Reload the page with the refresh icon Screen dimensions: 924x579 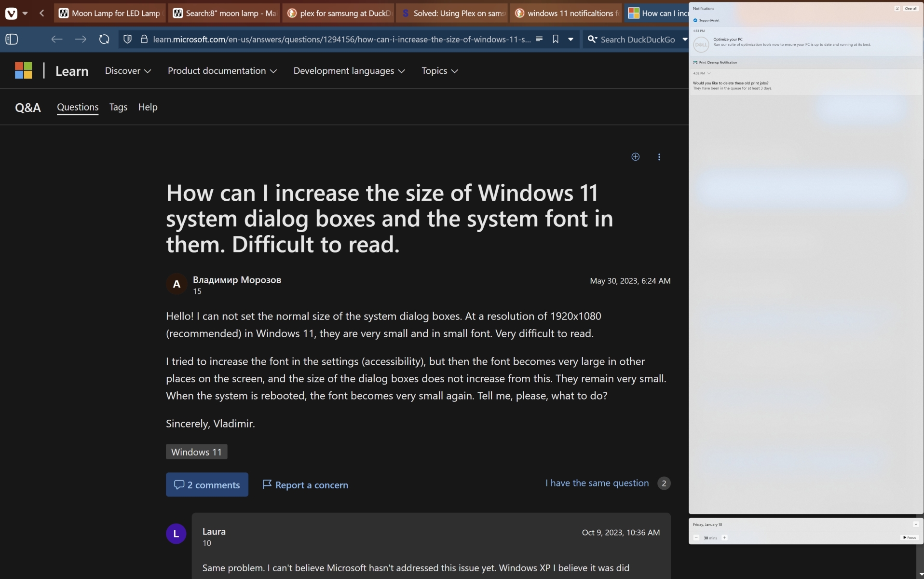pos(104,40)
